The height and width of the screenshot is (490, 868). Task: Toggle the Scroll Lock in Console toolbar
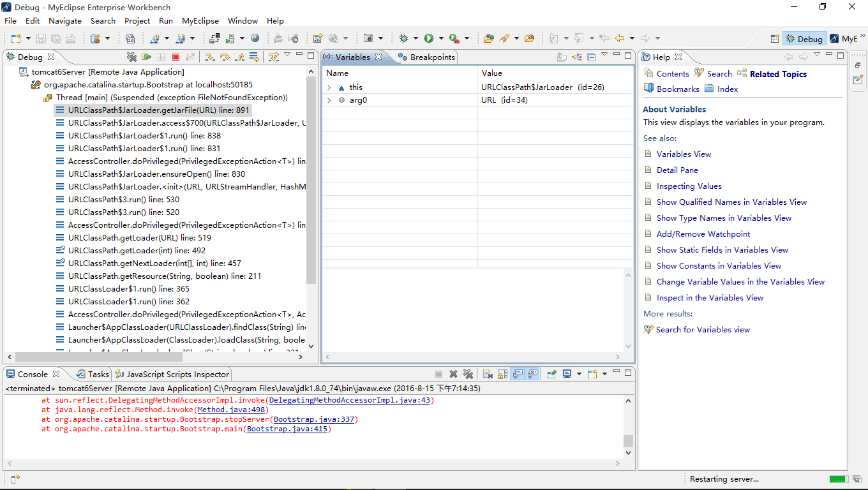503,374
